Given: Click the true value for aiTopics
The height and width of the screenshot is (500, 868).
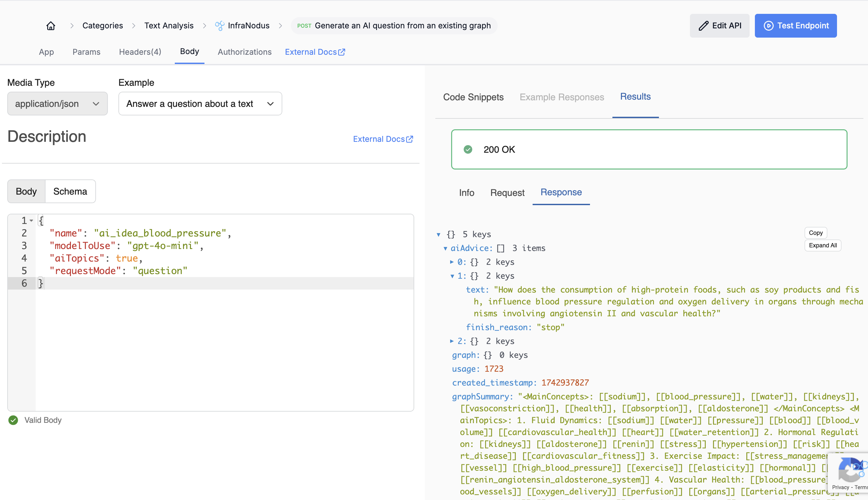Looking at the screenshot, I should tap(127, 258).
